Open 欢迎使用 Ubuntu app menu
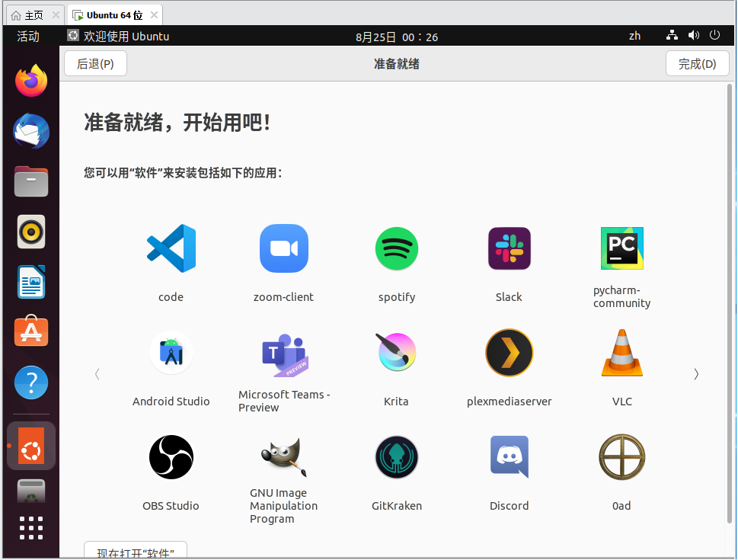738x560 pixels. point(117,37)
